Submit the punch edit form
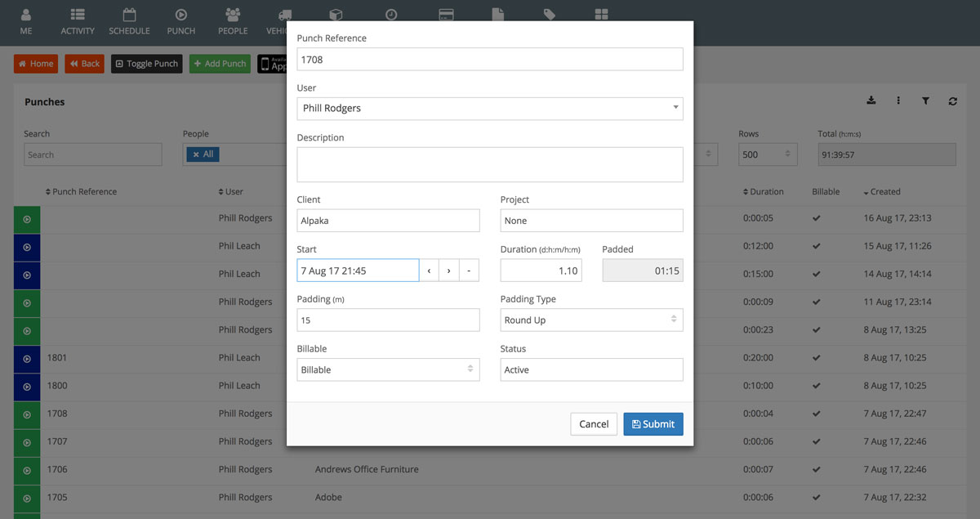The height and width of the screenshot is (519, 980). coord(653,424)
